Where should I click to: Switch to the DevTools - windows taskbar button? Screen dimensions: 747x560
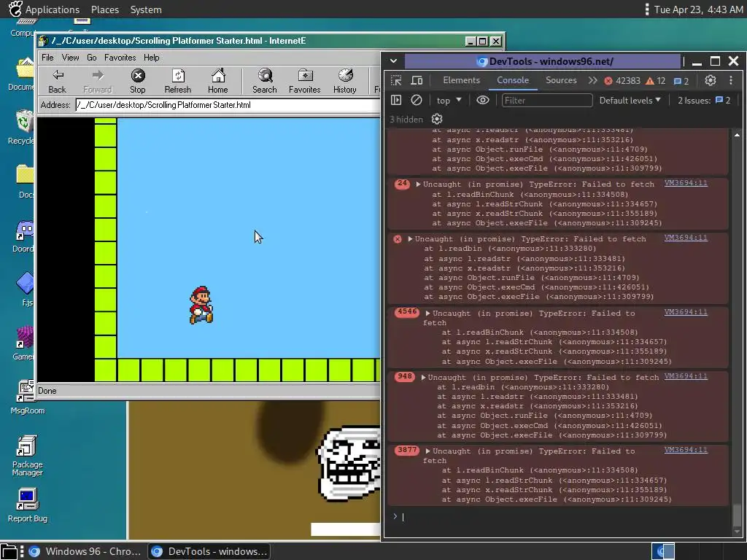pyautogui.click(x=209, y=551)
